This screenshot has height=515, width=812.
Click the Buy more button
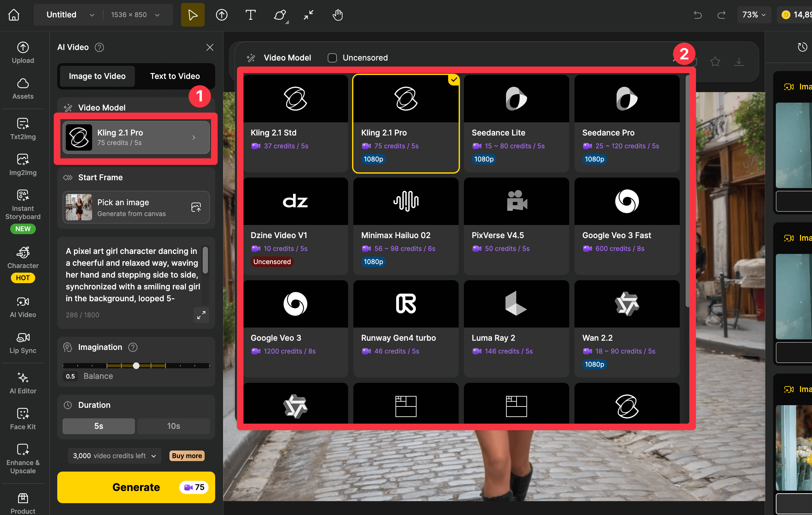[x=187, y=456]
